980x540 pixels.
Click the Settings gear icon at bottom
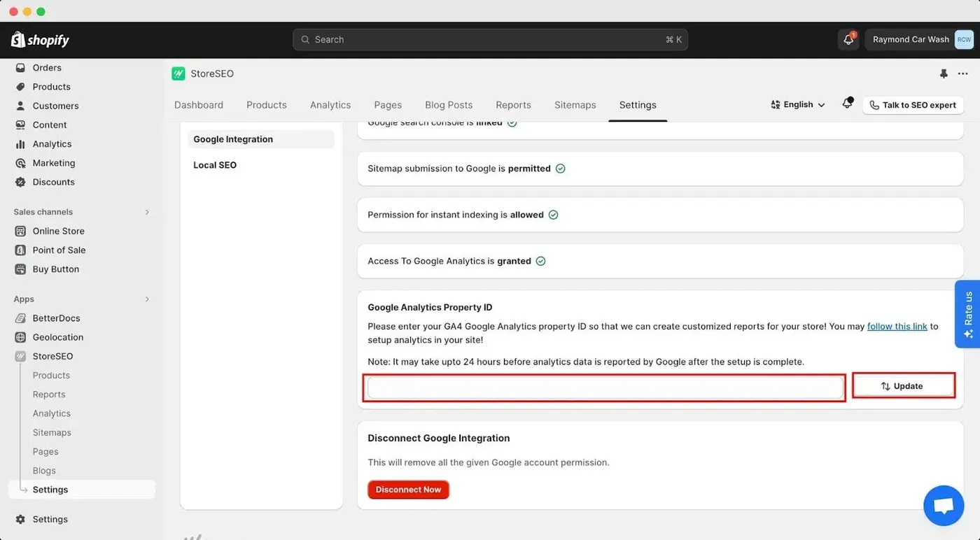20,520
